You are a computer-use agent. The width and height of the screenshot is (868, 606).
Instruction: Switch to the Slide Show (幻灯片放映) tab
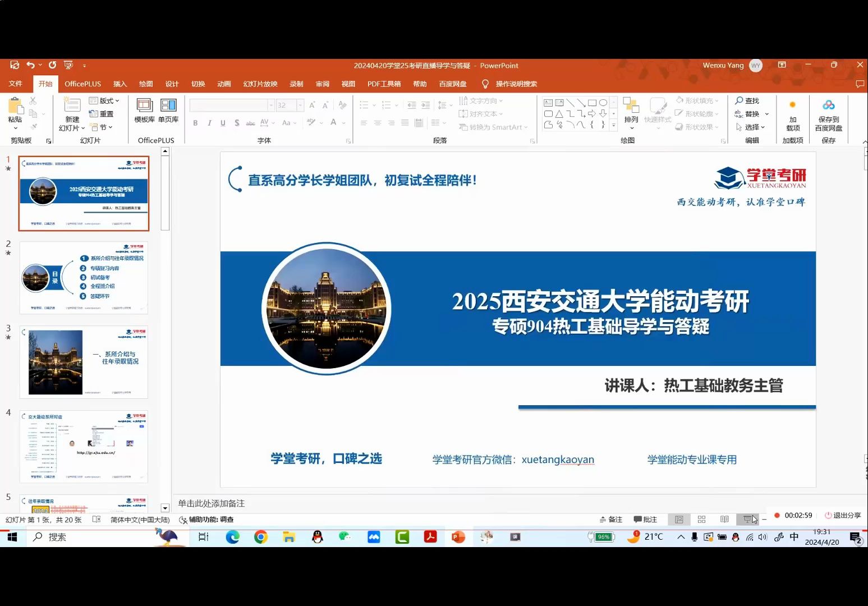[260, 84]
